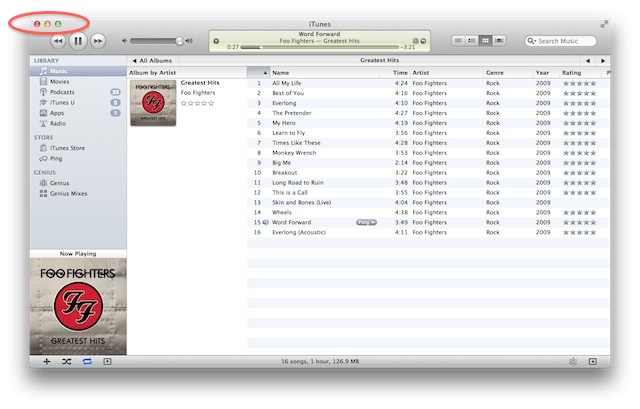Hide the artwork viewer panel
This screenshot has width=640, height=409.
click(x=107, y=362)
